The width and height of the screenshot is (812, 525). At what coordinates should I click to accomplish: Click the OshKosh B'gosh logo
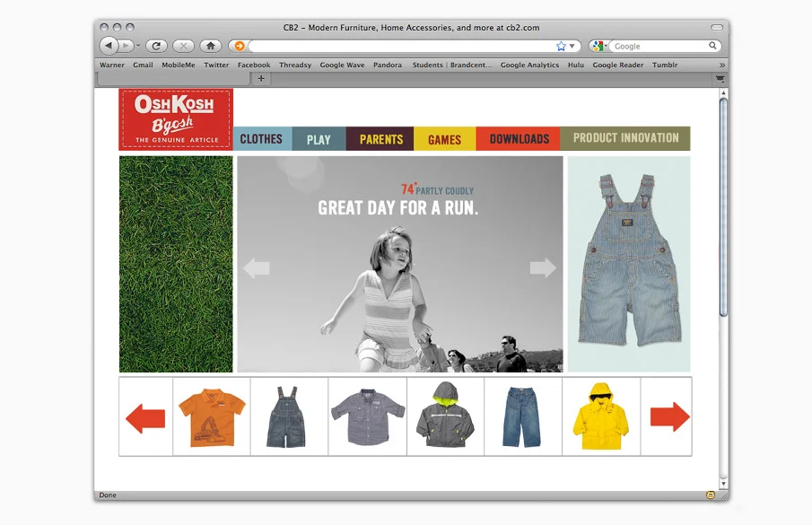(176, 119)
